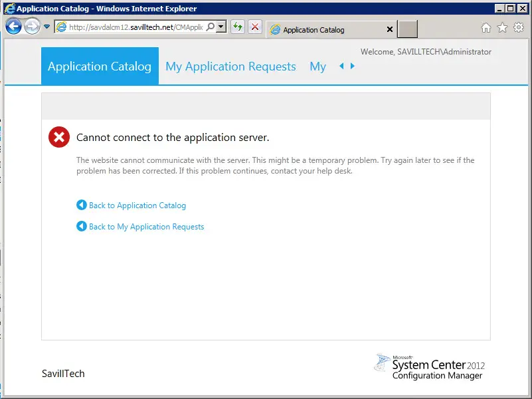Go to the browser Home page icon
This screenshot has height=399, width=532.
pos(486,28)
